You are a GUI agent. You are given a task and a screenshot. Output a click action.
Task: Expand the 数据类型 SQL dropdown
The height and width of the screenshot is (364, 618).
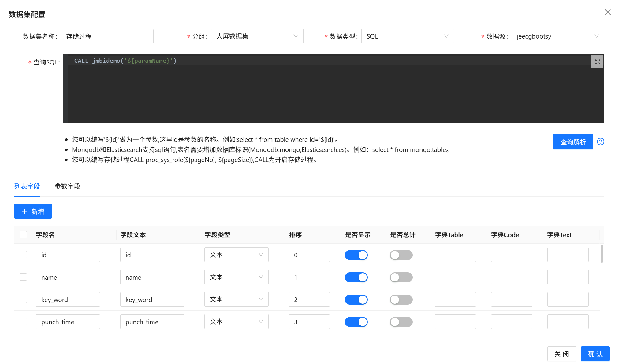(407, 36)
